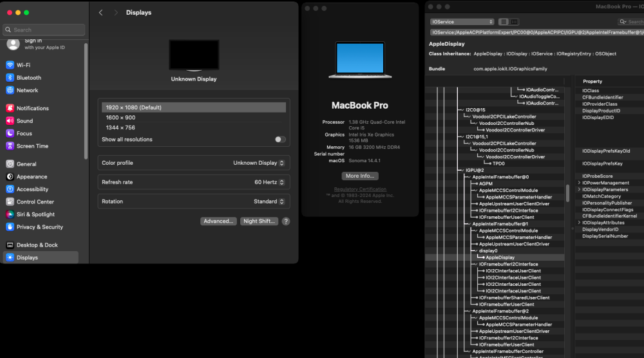Collapse the AppleIntelFramebuffer@1 node

point(469,224)
